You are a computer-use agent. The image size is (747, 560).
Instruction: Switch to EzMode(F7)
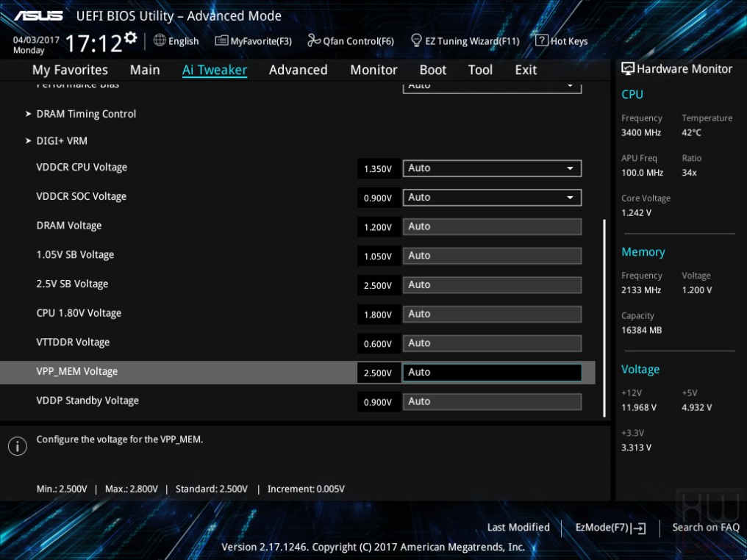611,528
